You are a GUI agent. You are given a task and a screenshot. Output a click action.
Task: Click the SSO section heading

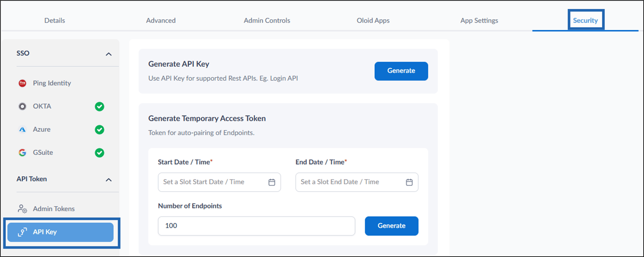coord(23,53)
